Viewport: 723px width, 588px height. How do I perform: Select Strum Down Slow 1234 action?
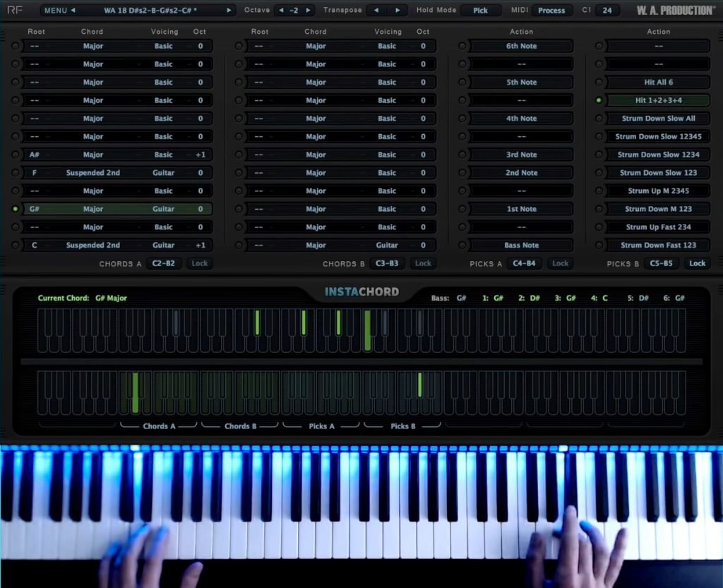(x=659, y=155)
